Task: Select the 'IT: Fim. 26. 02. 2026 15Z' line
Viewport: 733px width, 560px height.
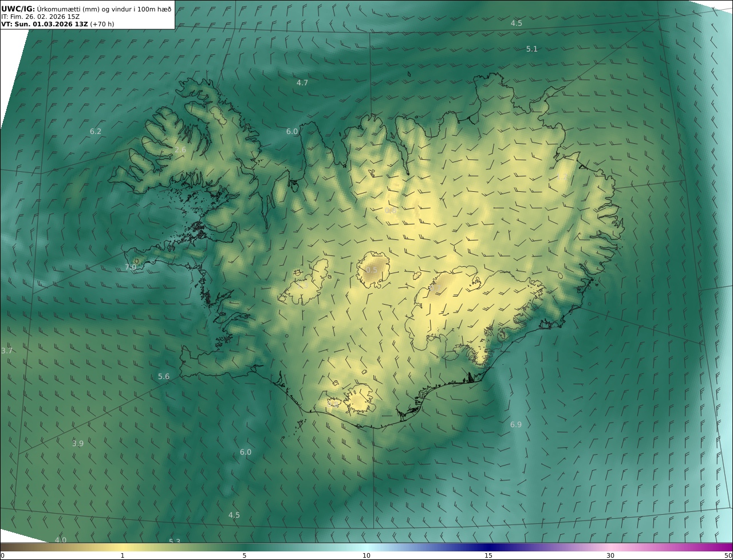Action: pos(40,17)
